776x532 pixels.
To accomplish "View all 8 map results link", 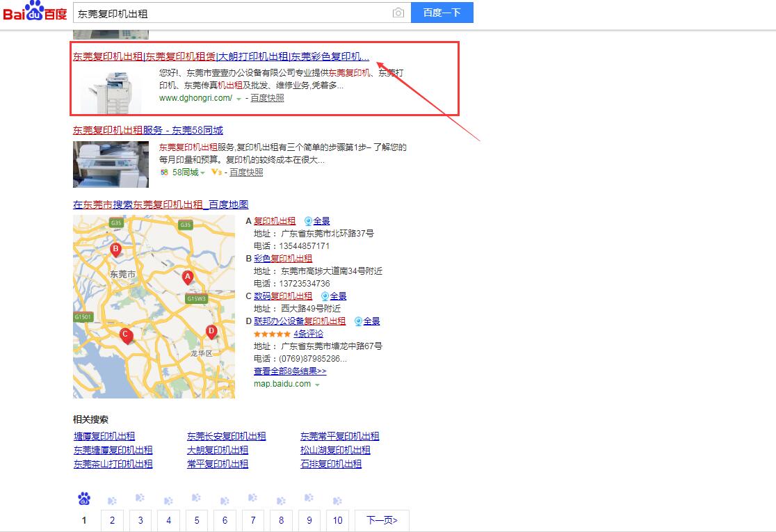I will click(x=290, y=371).
